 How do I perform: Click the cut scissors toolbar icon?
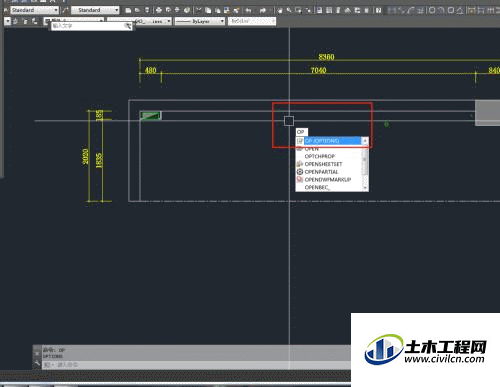(x=198, y=10)
